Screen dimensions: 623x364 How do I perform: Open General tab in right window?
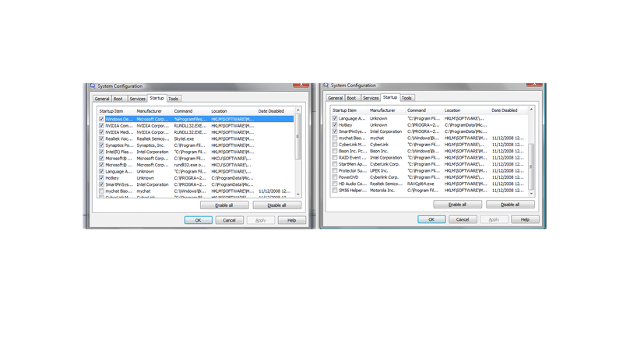(335, 98)
